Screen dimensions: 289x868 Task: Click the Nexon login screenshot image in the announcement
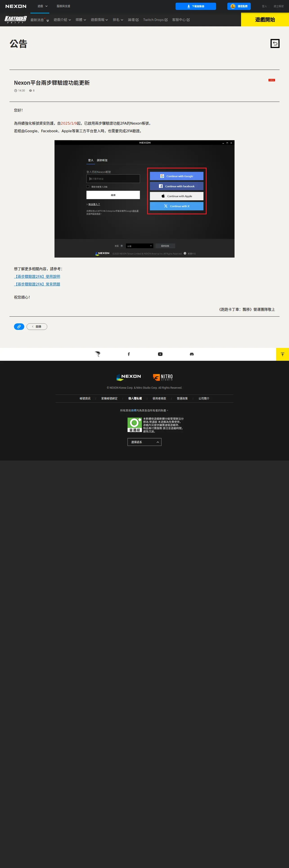point(144,199)
